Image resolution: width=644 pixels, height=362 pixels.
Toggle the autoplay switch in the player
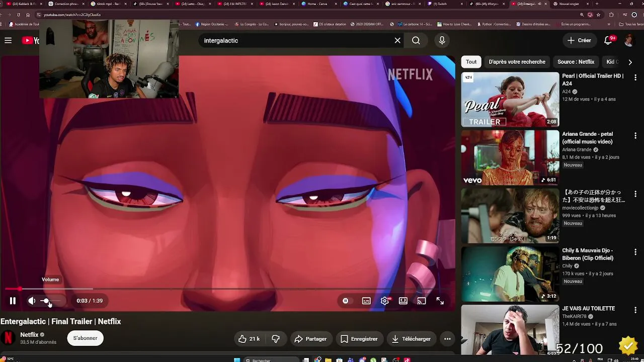346,301
